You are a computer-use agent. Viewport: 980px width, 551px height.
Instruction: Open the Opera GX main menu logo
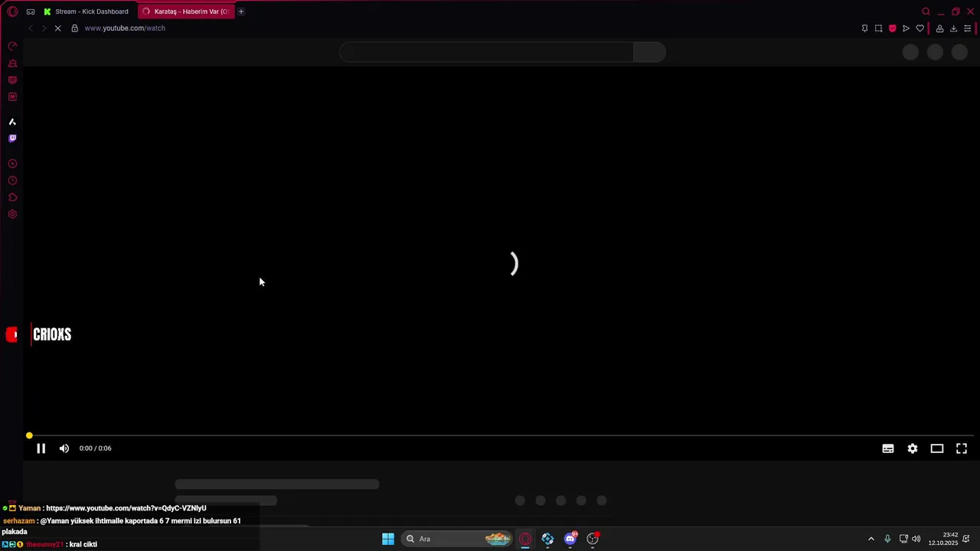[x=12, y=11]
